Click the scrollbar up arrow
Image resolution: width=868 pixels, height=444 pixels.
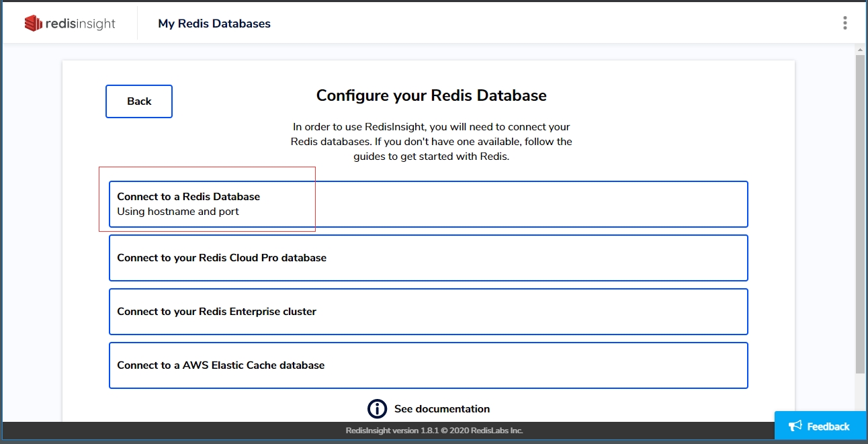coord(860,50)
